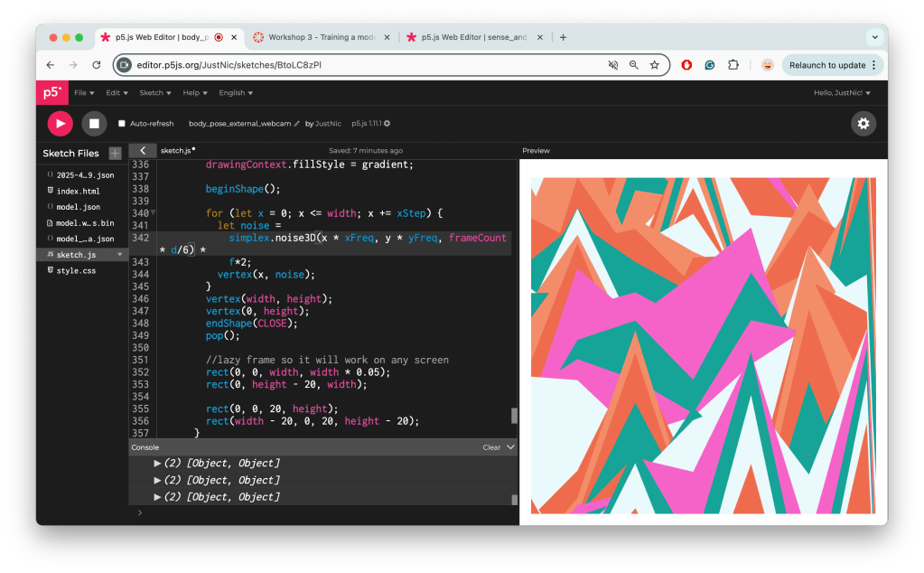
Task: Collapse the console with chevron
Action: pyautogui.click(x=510, y=446)
